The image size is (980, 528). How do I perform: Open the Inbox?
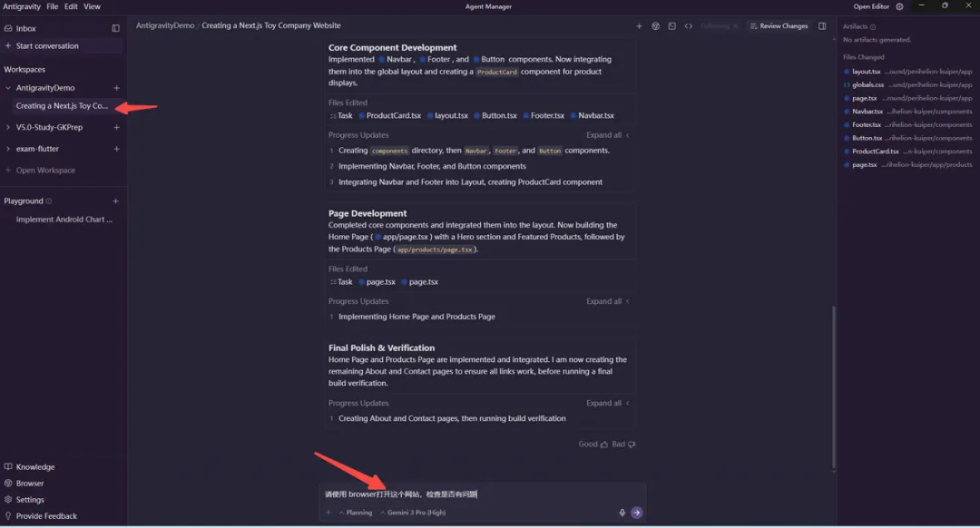click(x=25, y=28)
